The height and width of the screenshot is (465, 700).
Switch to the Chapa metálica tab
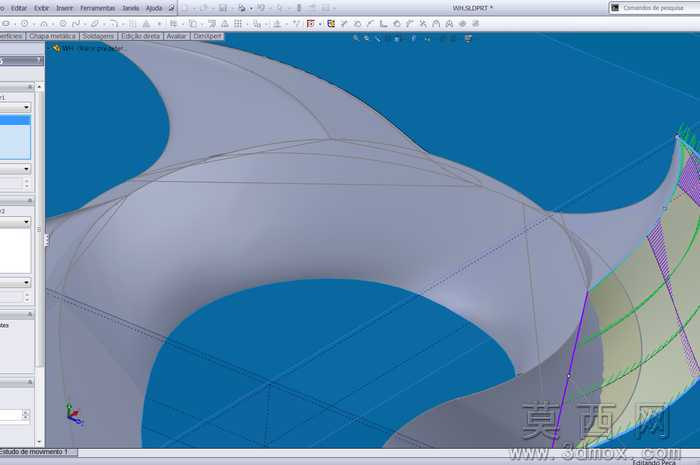[53, 36]
